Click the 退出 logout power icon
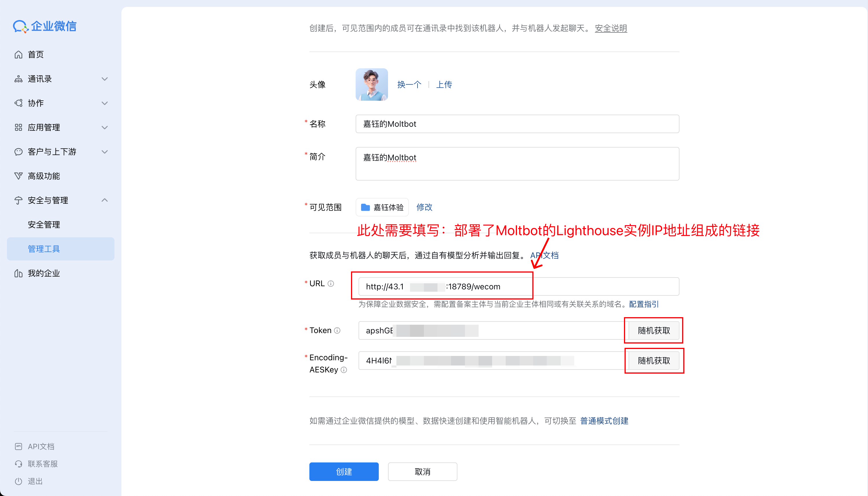 tap(19, 481)
